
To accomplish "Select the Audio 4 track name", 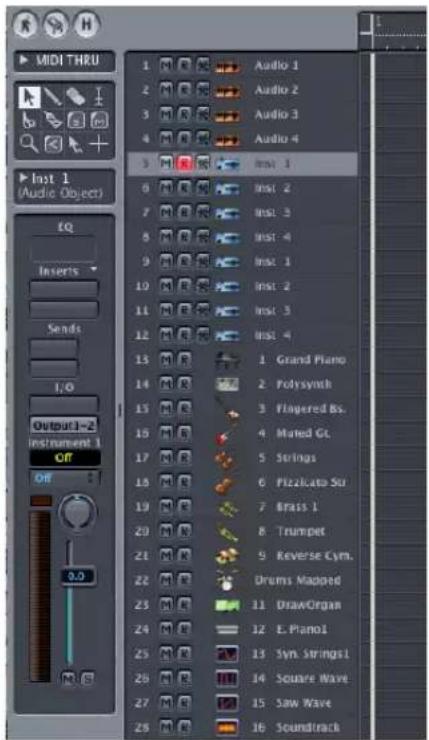I will (277, 139).
